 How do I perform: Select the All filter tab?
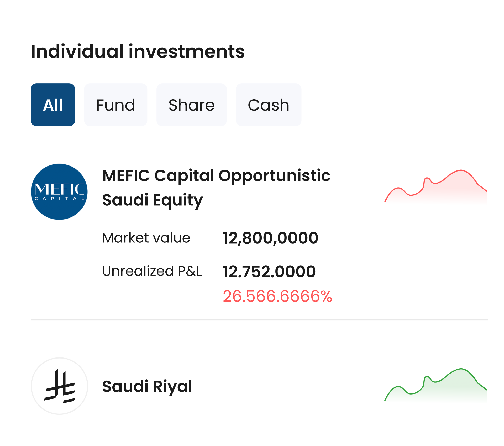[53, 105]
